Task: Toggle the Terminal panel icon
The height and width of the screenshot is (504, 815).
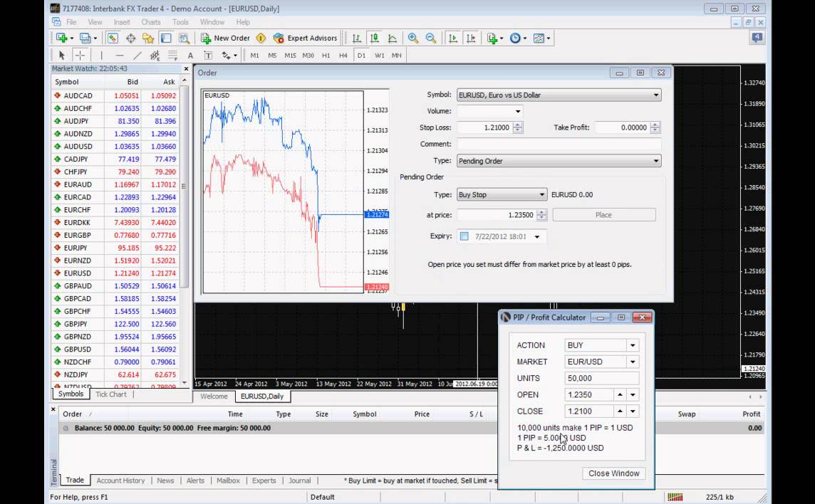Action: [166, 38]
